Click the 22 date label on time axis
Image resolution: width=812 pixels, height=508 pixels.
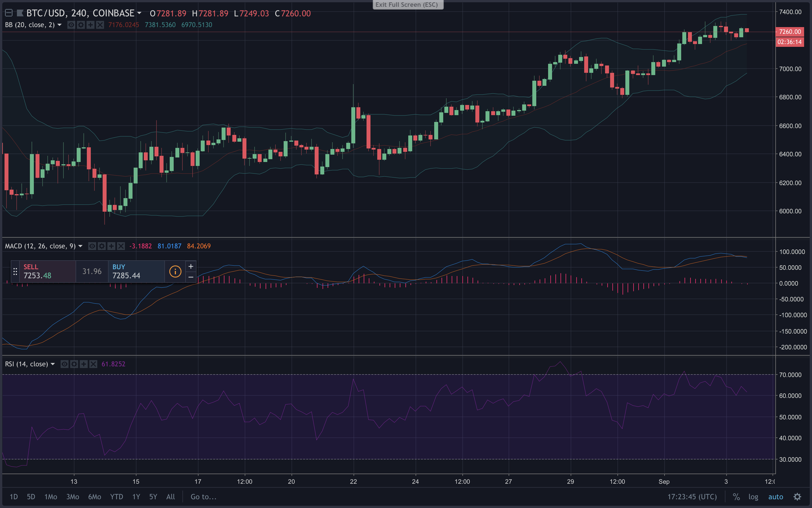(353, 481)
